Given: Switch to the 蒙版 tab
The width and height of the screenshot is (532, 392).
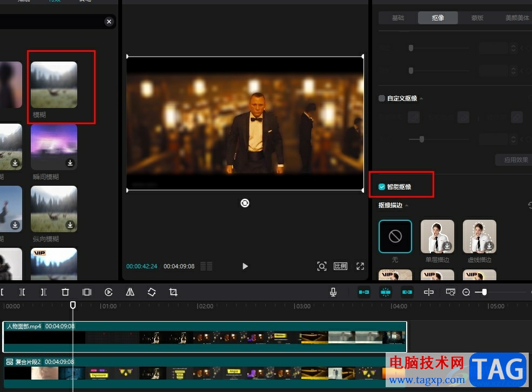Looking at the screenshot, I should click(477, 18).
